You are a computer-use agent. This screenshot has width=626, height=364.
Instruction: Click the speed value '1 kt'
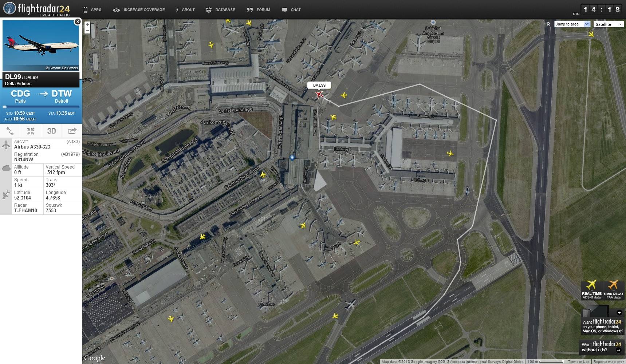(18, 185)
